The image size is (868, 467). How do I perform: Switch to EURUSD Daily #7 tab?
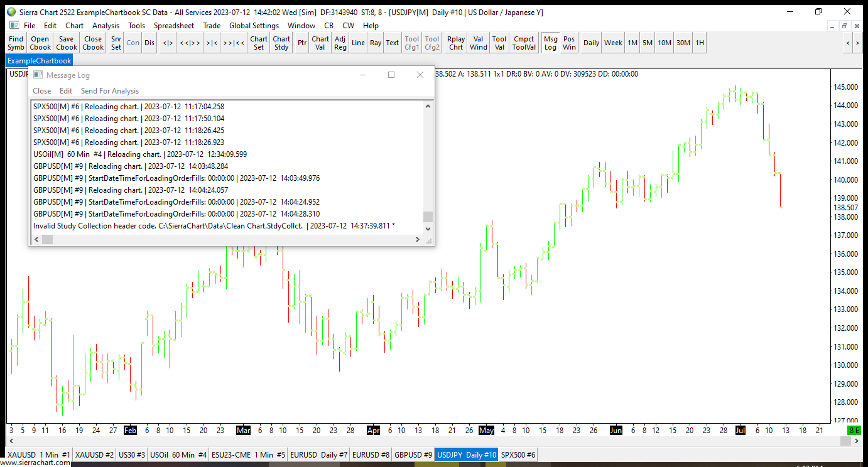319,454
